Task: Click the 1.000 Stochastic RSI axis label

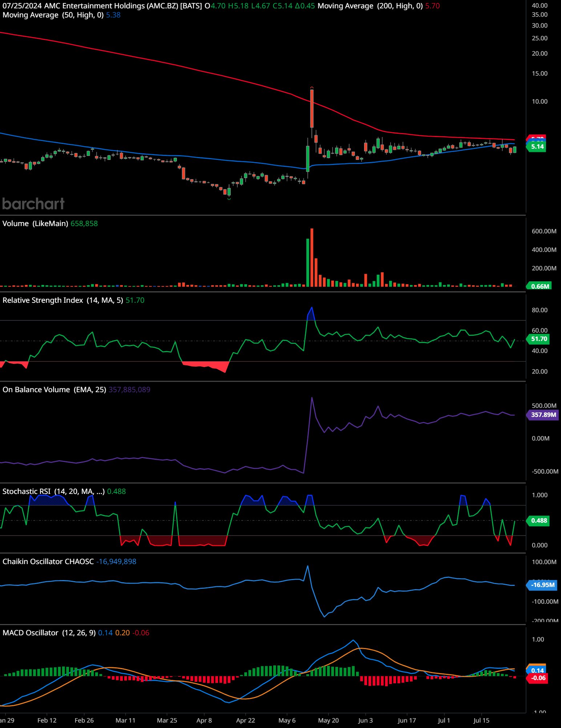Action: (x=540, y=495)
